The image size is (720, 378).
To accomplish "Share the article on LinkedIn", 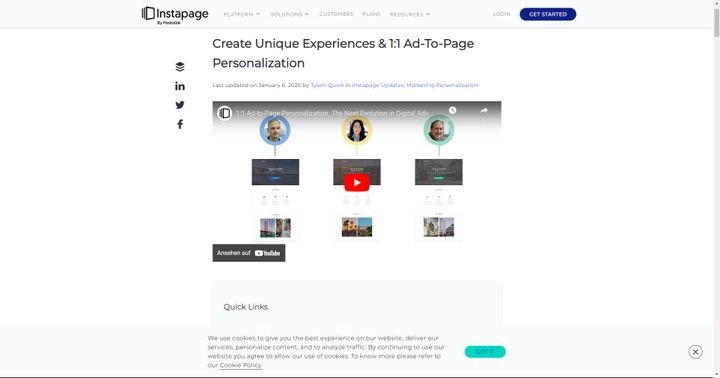I will [180, 86].
